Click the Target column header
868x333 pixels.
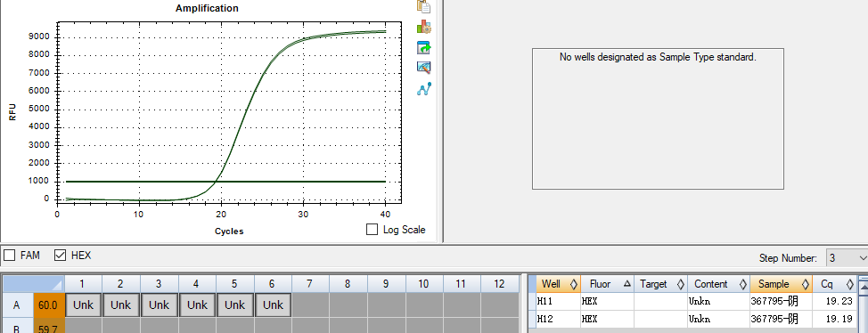[x=661, y=284]
